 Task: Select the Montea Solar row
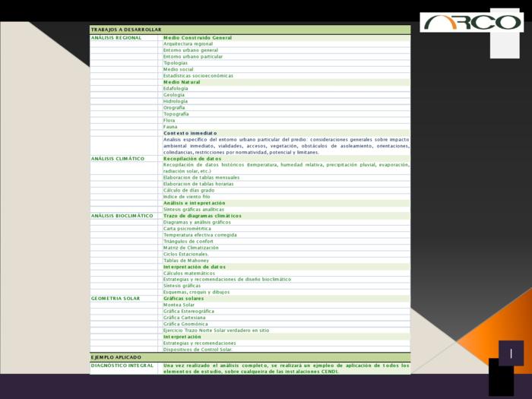[179, 305]
